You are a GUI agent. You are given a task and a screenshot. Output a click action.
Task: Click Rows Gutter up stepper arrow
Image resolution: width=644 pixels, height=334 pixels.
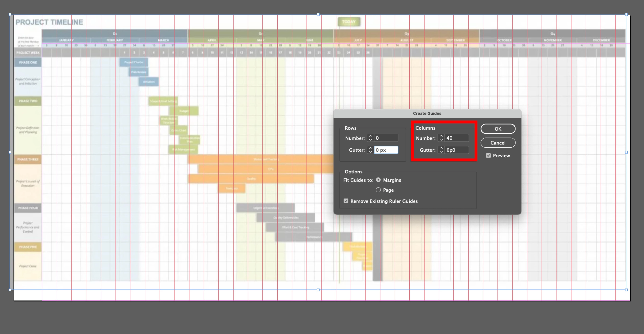[370, 148]
